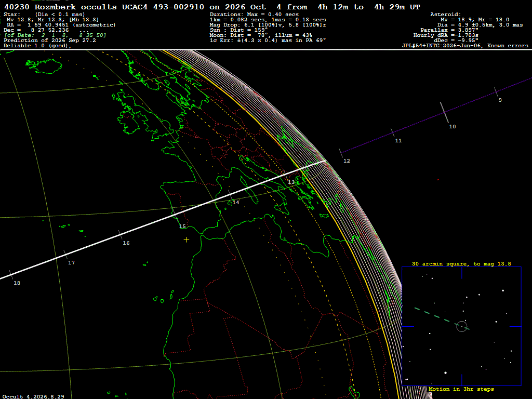Click the large bright star at chart bottom
This screenshot has width=532, height=399.
[x=445, y=373]
